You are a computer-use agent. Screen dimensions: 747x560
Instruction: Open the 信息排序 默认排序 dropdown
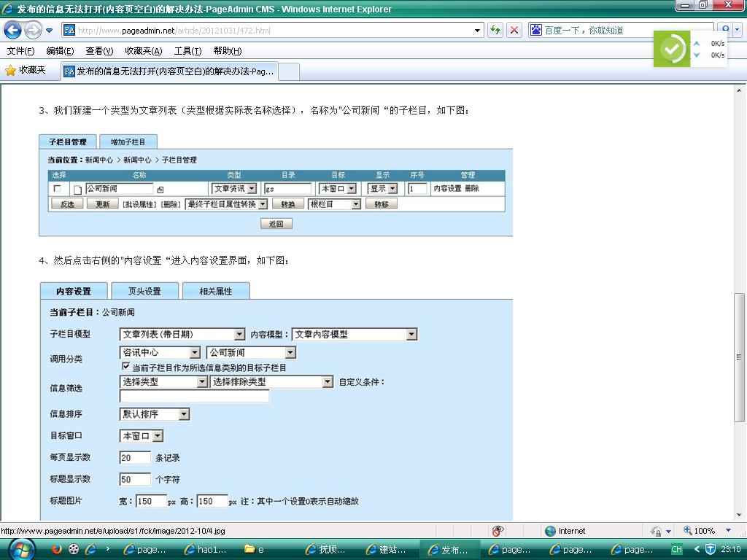click(x=184, y=414)
